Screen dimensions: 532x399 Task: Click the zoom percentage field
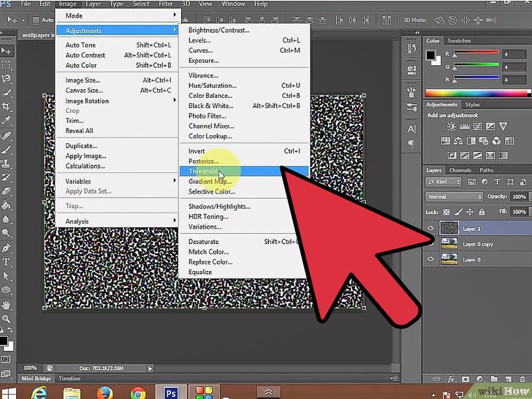(x=30, y=368)
